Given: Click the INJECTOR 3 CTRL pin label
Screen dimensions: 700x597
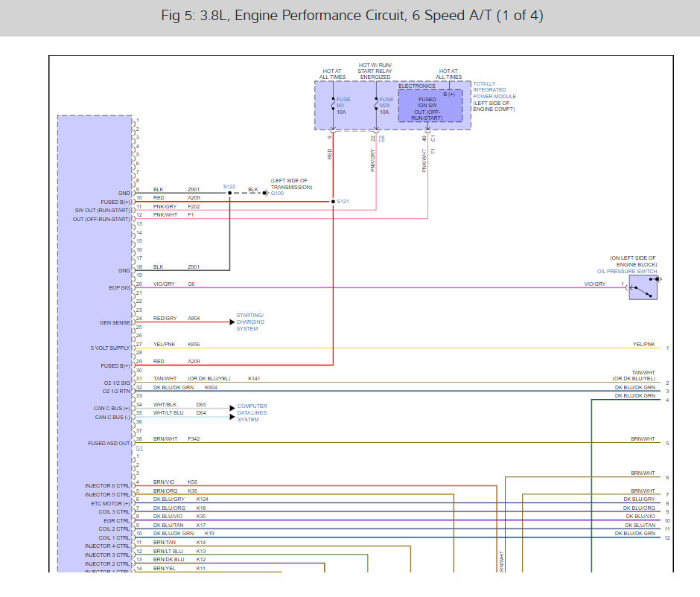Looking at the screenshot, I should (x=107, y=555).
